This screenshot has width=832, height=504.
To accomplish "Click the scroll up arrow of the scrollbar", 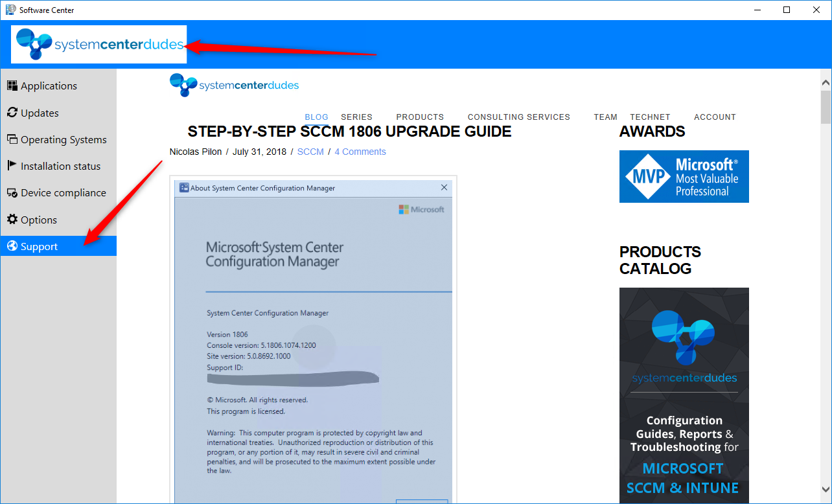I will [826, 83].
